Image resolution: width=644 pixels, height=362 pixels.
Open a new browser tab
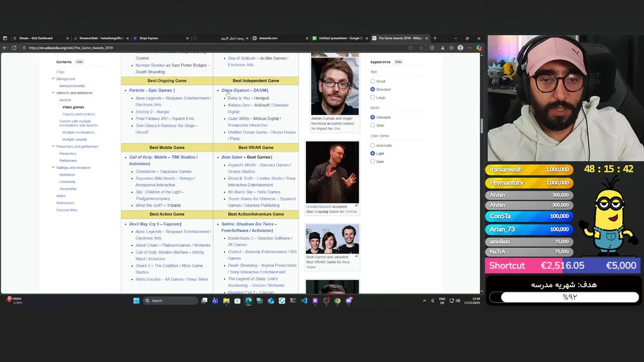tap(435, 38)
